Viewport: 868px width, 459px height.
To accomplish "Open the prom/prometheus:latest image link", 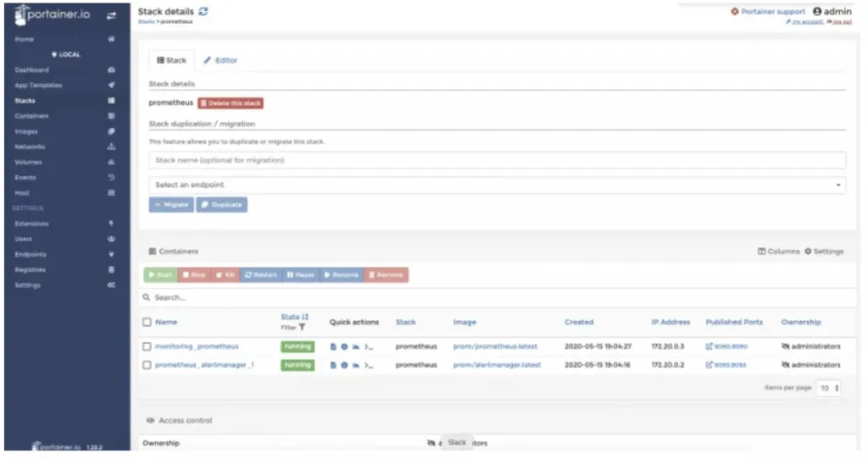I will pyautogui.click(x=495, y=346).
